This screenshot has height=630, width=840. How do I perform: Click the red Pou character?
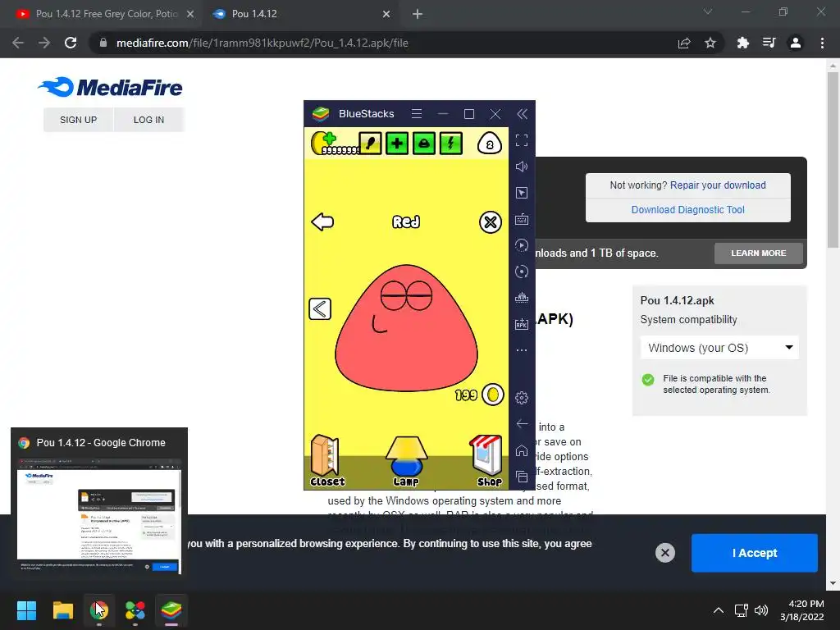(x=406, y=328)
